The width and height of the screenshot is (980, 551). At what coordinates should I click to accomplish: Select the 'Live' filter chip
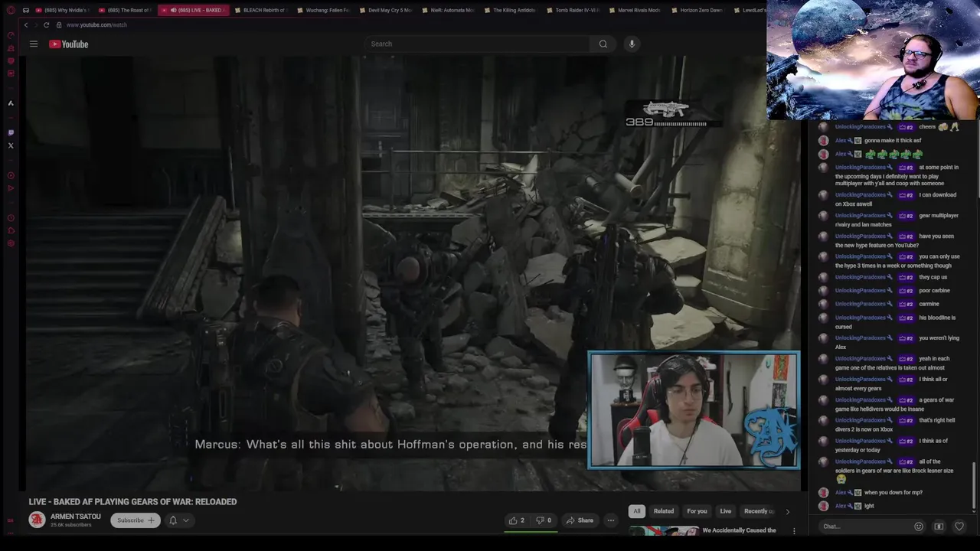coord(726,511)
